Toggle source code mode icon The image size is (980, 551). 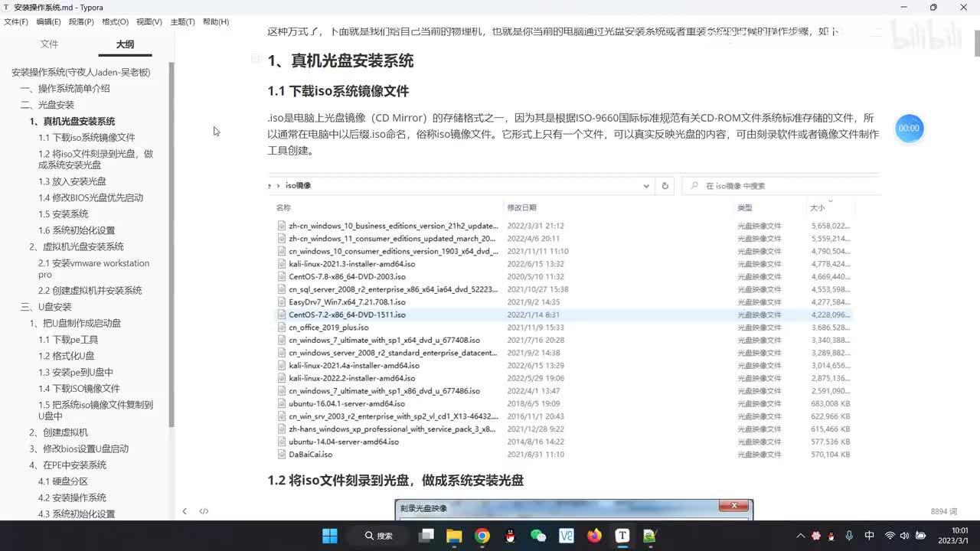coord(204,511)
